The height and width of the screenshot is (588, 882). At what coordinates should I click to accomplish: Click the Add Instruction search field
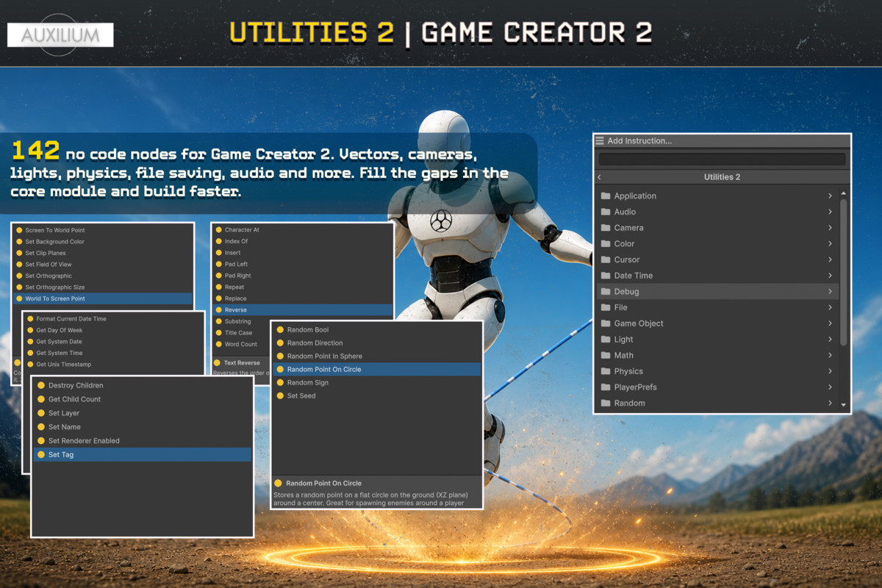(x=722, y=159)
